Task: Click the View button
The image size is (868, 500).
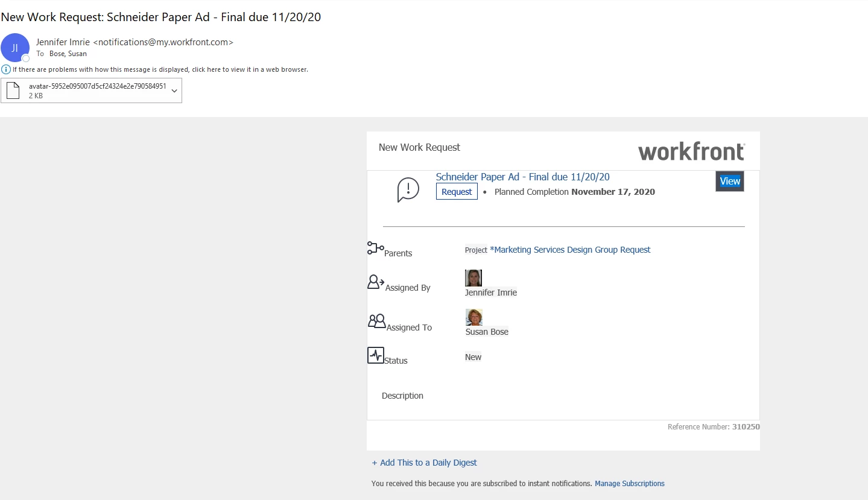Action: point(730,181)
